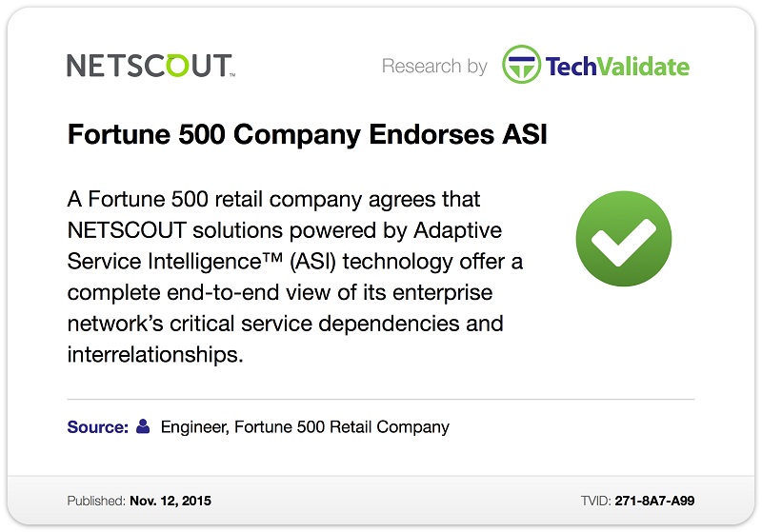Click the person icon beside Source
The width and height of the screenshot is (762, 532).
pyautogui.click(x=143, y=426)
